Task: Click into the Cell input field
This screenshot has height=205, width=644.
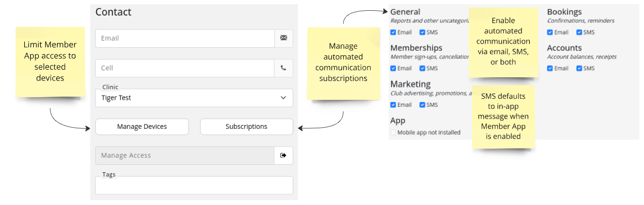Action: pos(185,68)
